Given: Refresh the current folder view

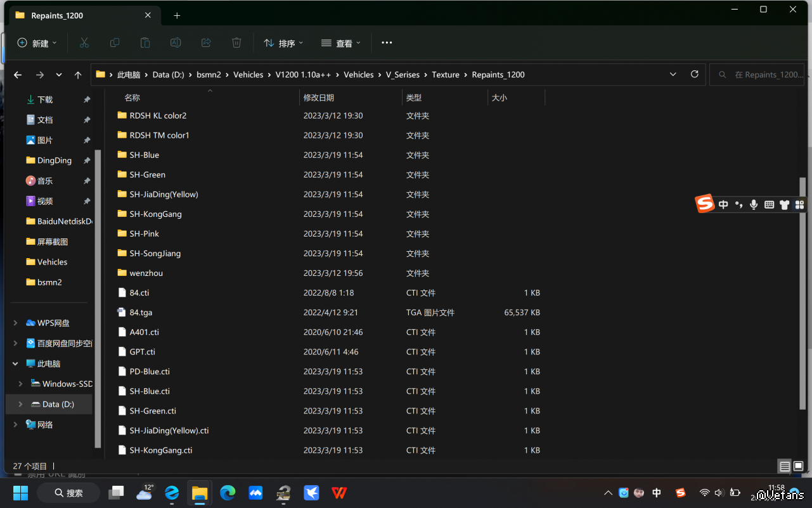Looking at the screenshot, I should [695, 74].
